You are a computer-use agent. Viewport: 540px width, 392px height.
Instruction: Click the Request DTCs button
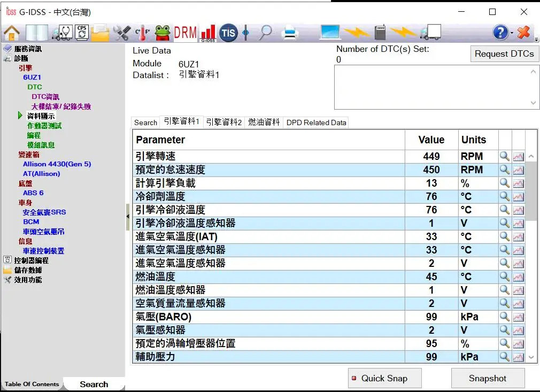[x=504, y=53]
